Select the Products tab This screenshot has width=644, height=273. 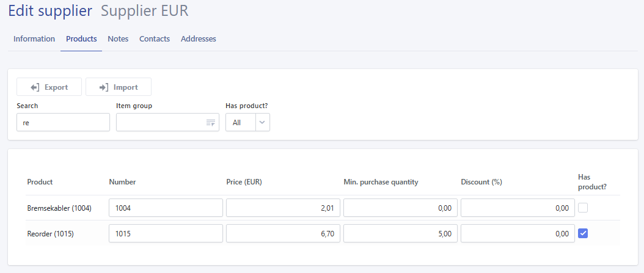tap(81, 39)
